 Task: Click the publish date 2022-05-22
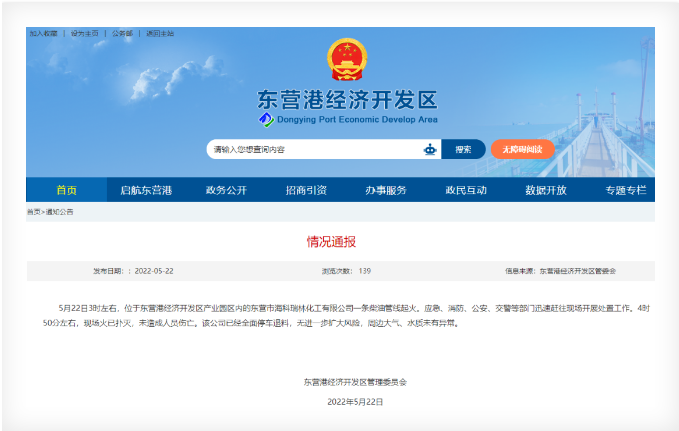point(154,271)
